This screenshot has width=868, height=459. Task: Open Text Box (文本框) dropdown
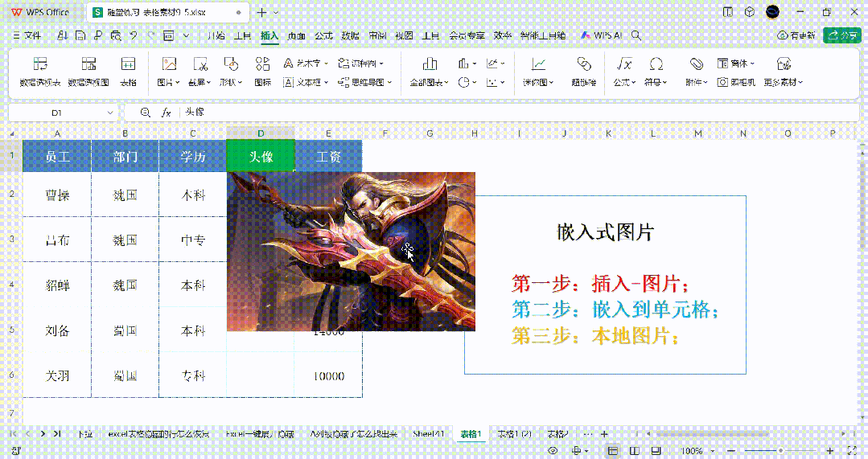306,83
